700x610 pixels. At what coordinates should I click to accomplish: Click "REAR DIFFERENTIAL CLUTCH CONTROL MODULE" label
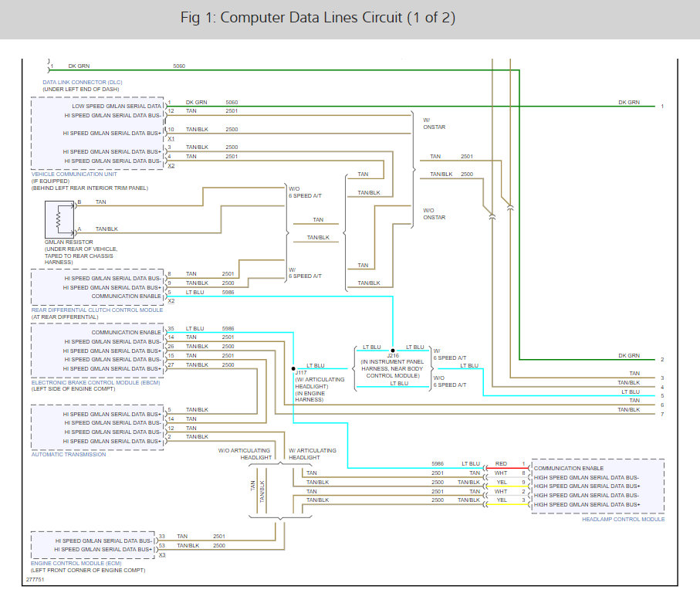[97, 310]
